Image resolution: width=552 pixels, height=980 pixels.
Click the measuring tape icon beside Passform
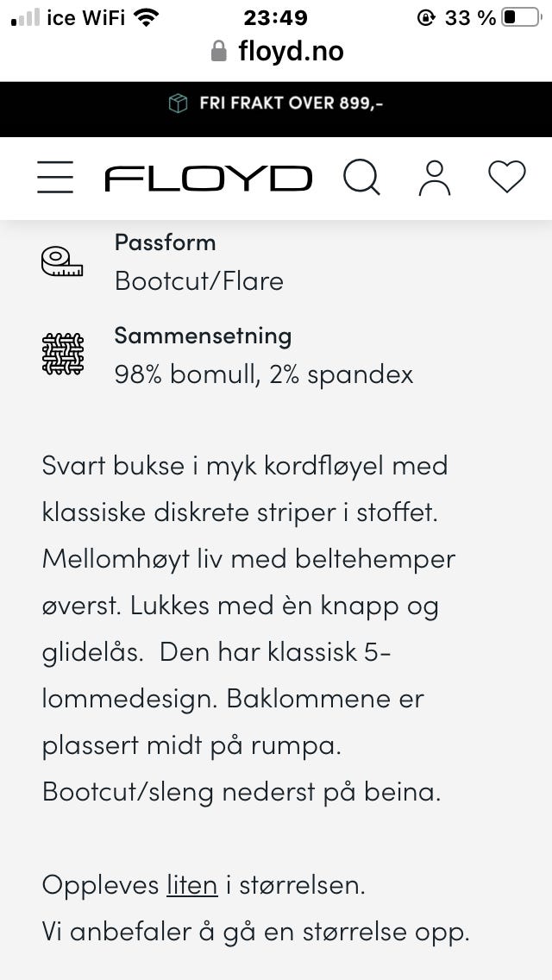pyautogui.click(x=60, y=261)
